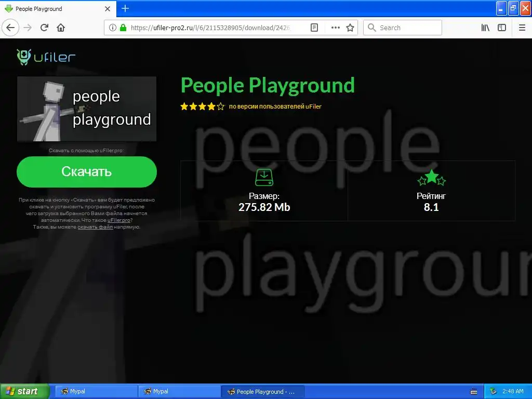Go back to the previous page
The image size is (532, 399).
click(x=10, y=28)
